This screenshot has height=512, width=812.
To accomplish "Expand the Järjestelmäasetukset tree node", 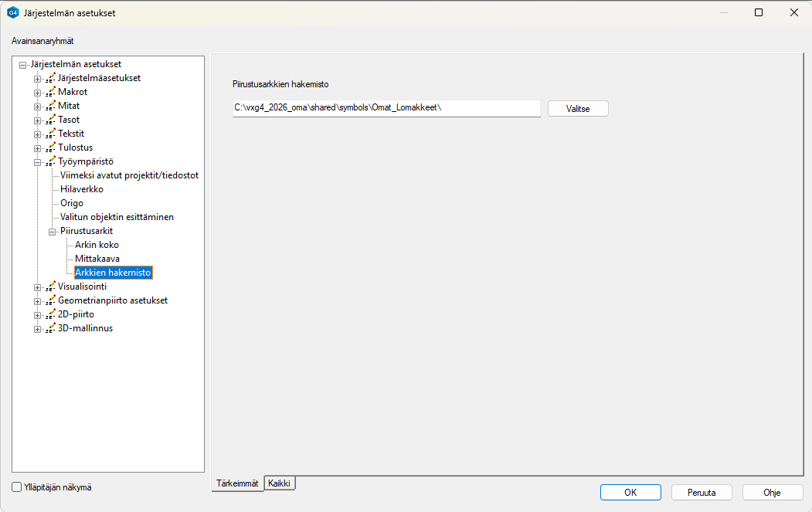I will click(x=37, y=80).
